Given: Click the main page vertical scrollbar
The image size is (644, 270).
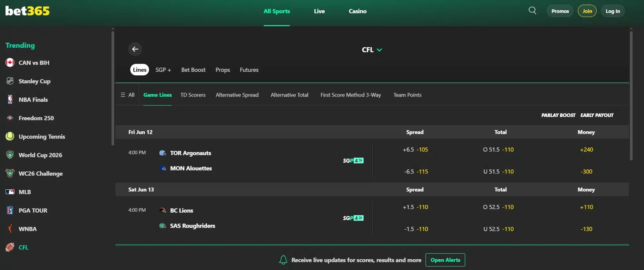Looking at the screenshot, I should click(x=631, y=95).
